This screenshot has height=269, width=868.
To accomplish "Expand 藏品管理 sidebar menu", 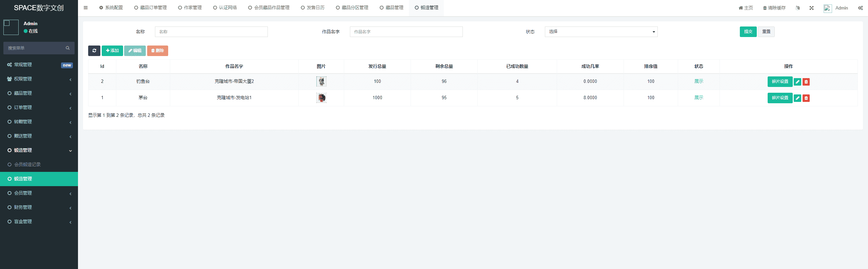I will [39, 93].
